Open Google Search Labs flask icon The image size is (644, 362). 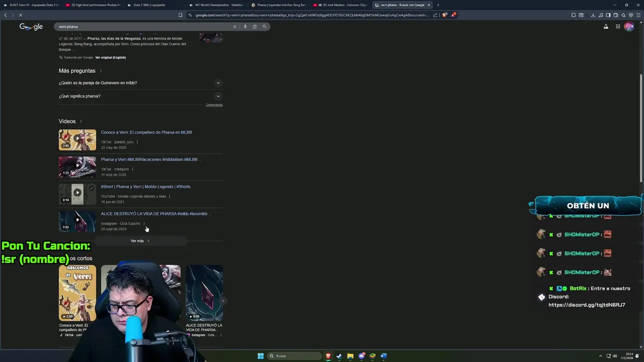606,27
